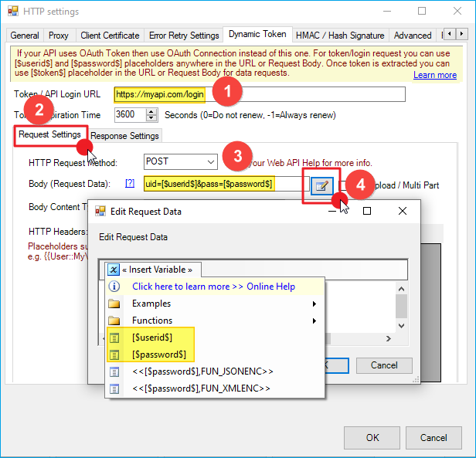Click the icon beside FUN_JSONENC entry
Viewport: 476px width, 458px height.
[x=114, y=371]
